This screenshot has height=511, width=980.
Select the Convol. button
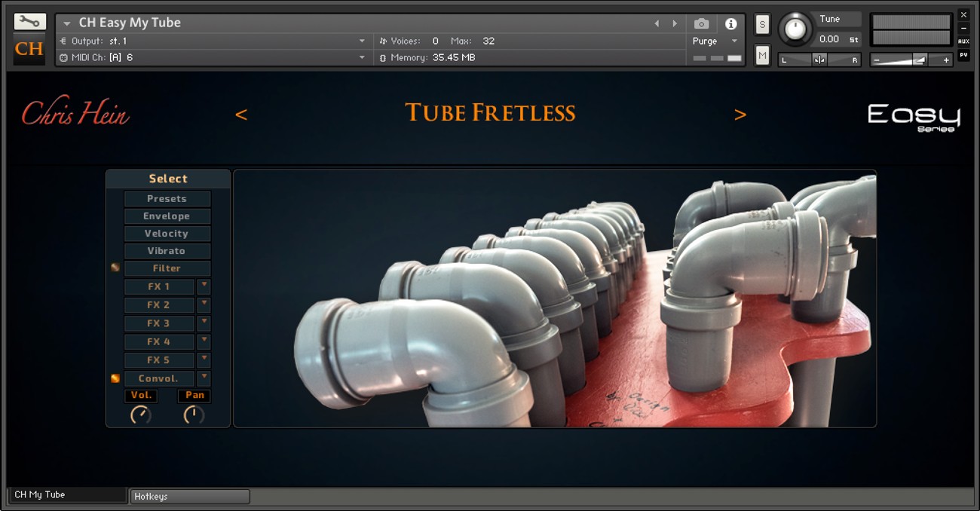[x=159, y=378]
